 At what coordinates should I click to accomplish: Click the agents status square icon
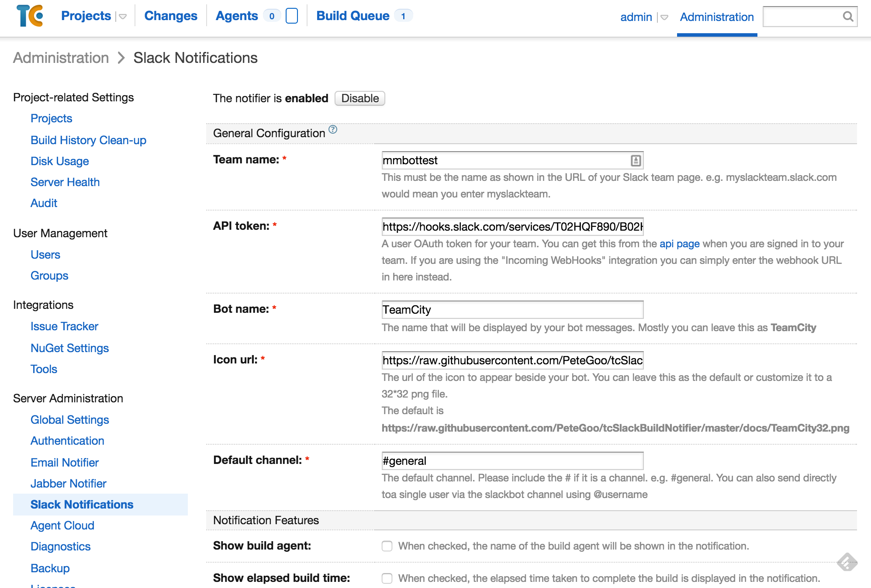pos(291,16)
